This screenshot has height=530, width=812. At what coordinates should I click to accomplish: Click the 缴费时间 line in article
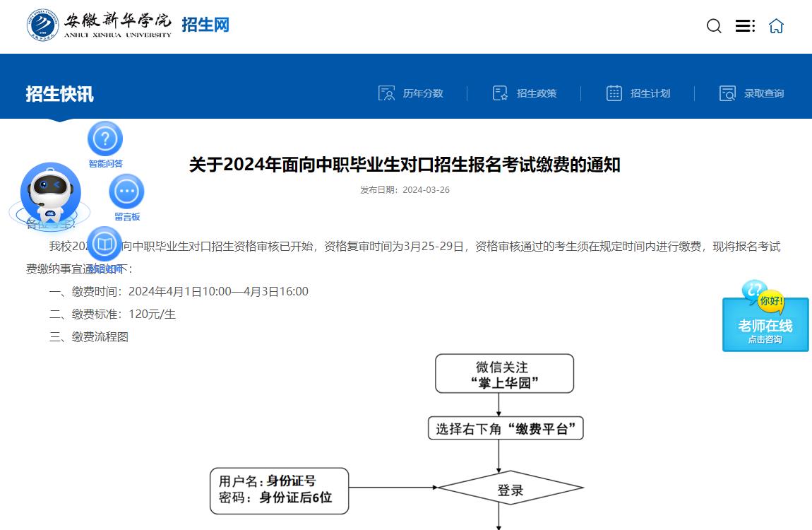click(179, 292)
